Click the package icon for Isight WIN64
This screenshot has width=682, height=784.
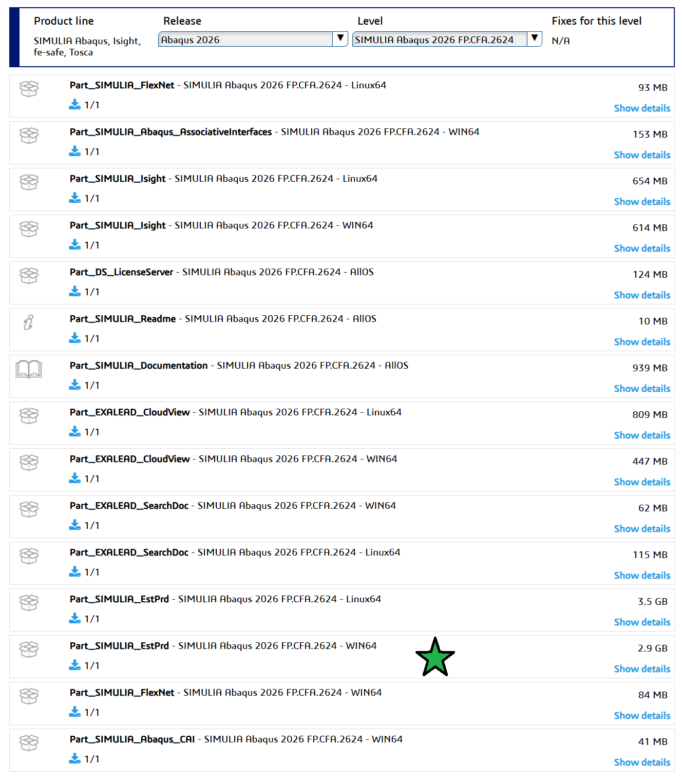(x=29, y=229)
